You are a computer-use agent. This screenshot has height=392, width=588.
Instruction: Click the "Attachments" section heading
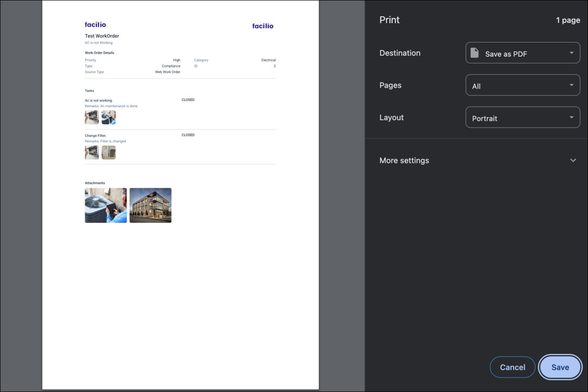[x=95, y=183]
